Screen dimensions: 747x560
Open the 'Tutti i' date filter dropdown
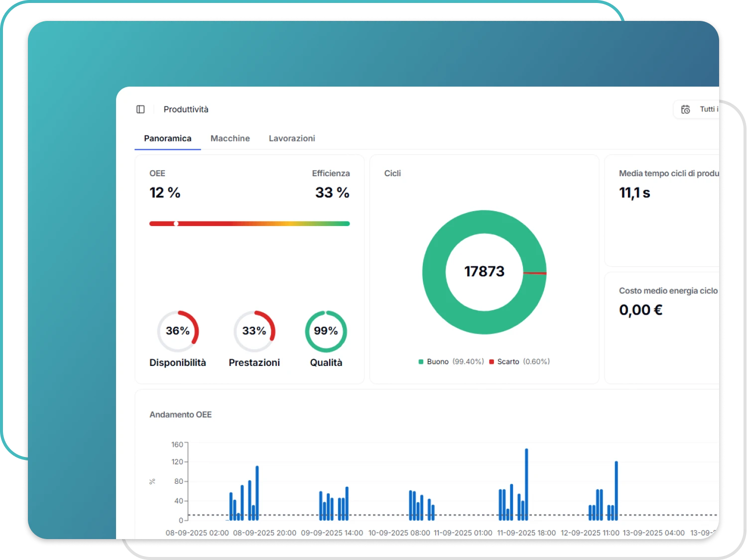pos(707,110)
